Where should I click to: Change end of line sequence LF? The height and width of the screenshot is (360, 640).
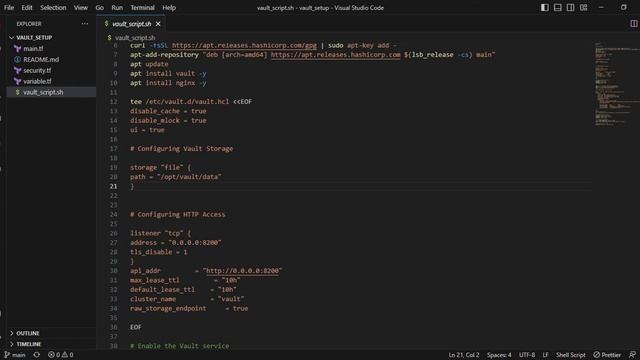pos(545,355)
